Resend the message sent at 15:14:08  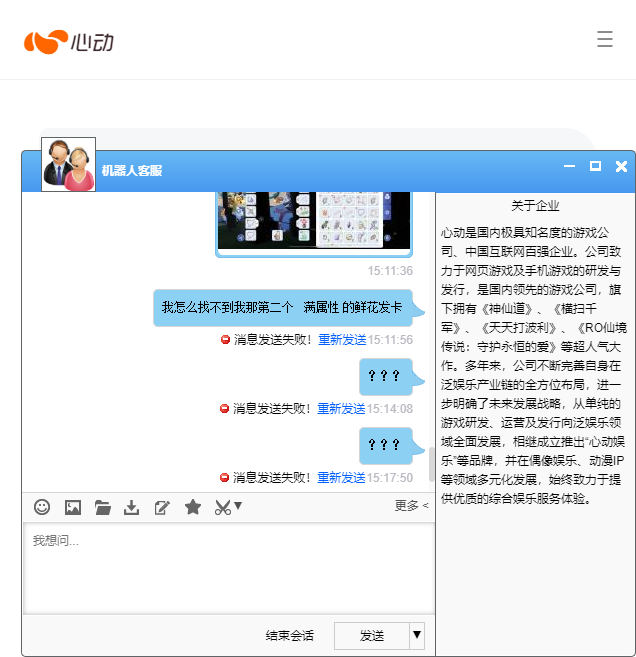coord(341,409)
